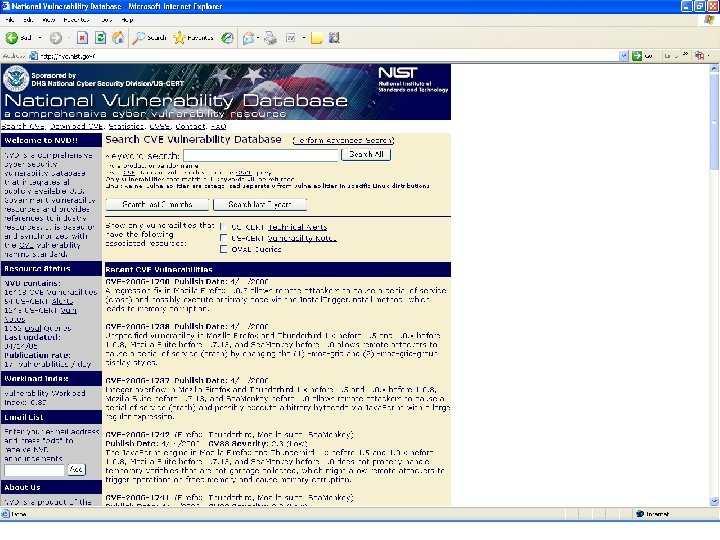
Task: Expand the Links toolbar chevron
Action: click(x=685, y=55)
